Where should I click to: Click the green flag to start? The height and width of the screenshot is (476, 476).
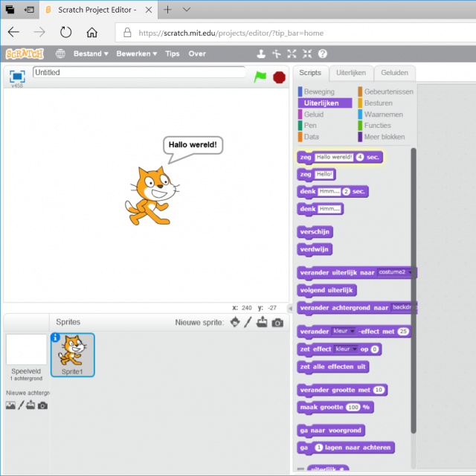click(x=260, y=77)
